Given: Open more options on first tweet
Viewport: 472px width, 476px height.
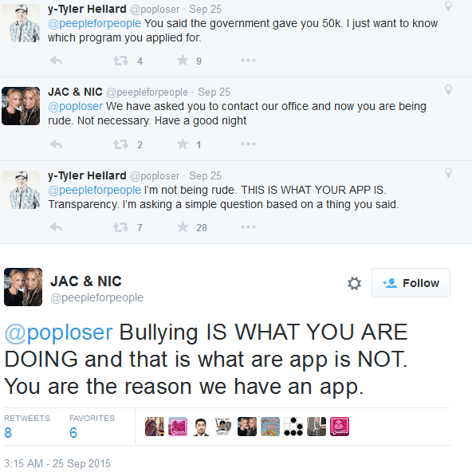Looking at the screenshot, I should (x=248, y=61).
